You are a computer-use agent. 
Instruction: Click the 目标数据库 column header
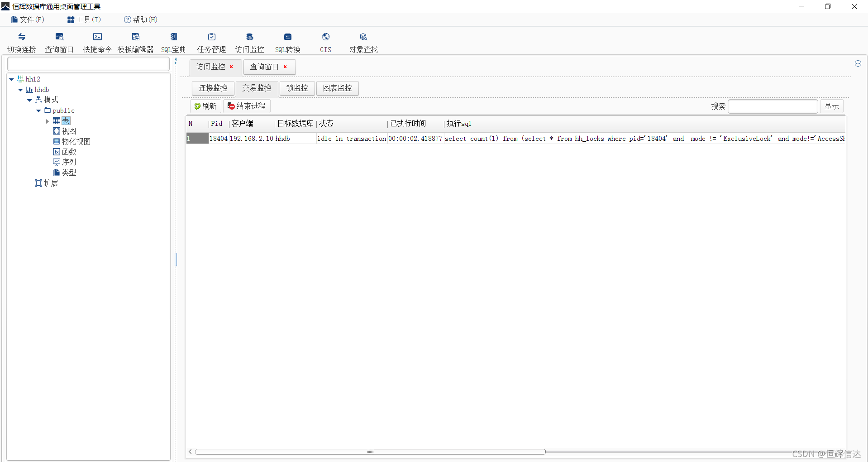tap(296, 124)
